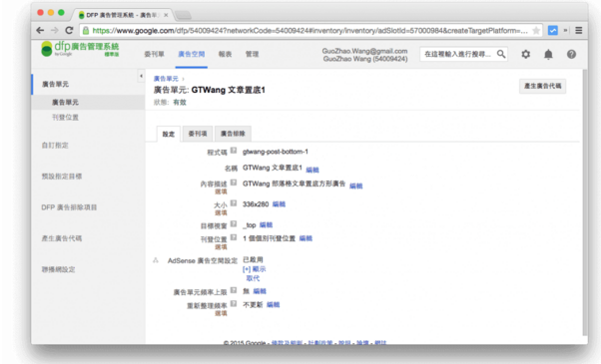Screen dimensions: 601x364
Task: Open help with the question mark icon
Action: (571, 54)
